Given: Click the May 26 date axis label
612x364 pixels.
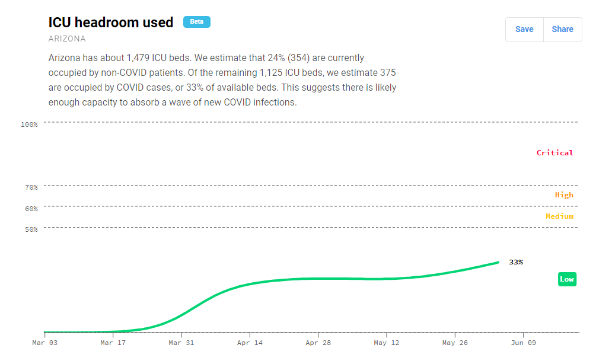Looking at the screenshot, I should tap(455, 343).
